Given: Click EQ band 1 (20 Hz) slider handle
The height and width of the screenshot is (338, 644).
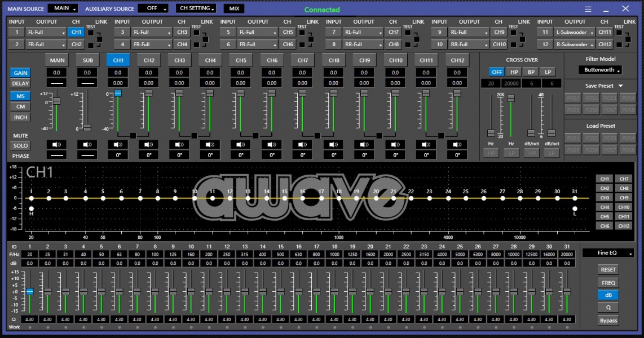Looking at the screenshot, I should click(x=29, y=292).
